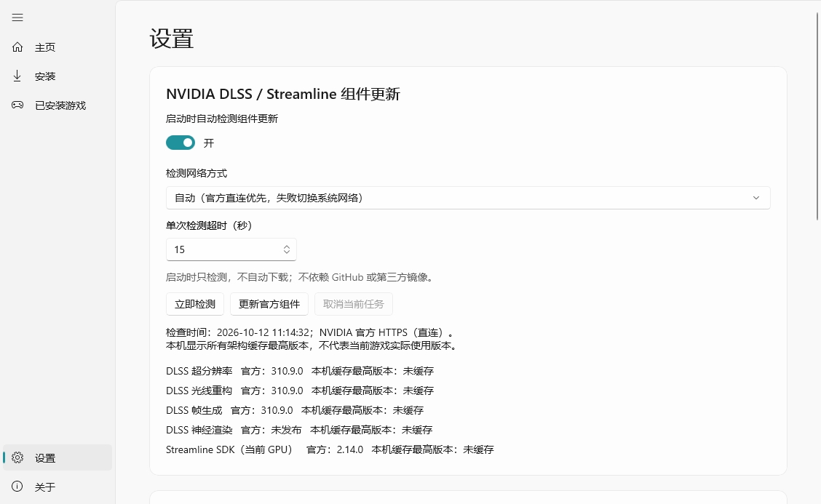
Task: Click the 本机显示所有架构缓存最高版本 note
Action: pos(312,345)
